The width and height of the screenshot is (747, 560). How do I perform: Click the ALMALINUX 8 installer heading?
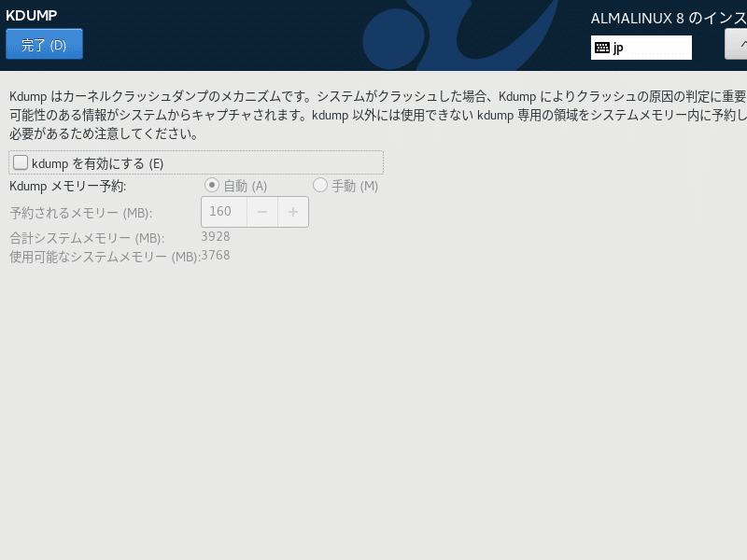tap(669, 18)
